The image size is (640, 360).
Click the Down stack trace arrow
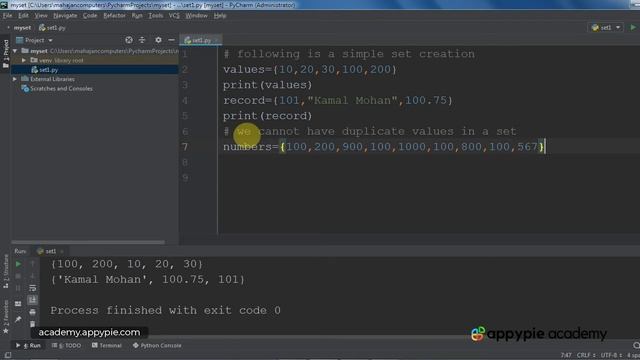33,276
